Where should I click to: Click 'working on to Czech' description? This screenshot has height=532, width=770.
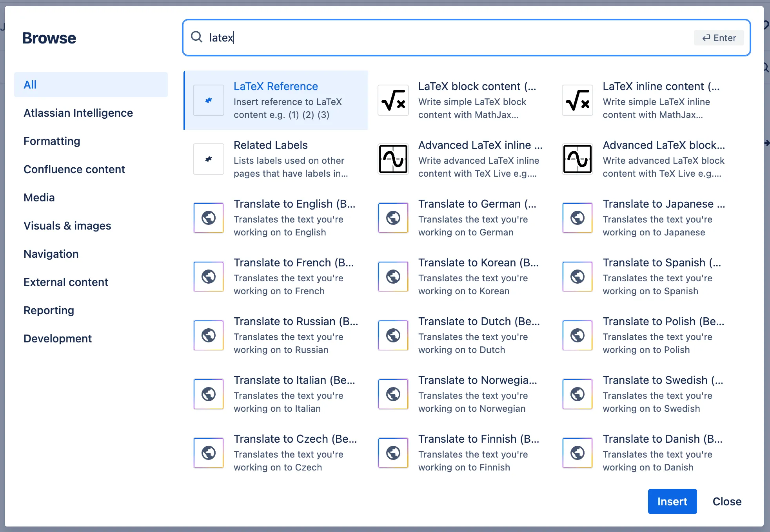(x=278, y=467)
